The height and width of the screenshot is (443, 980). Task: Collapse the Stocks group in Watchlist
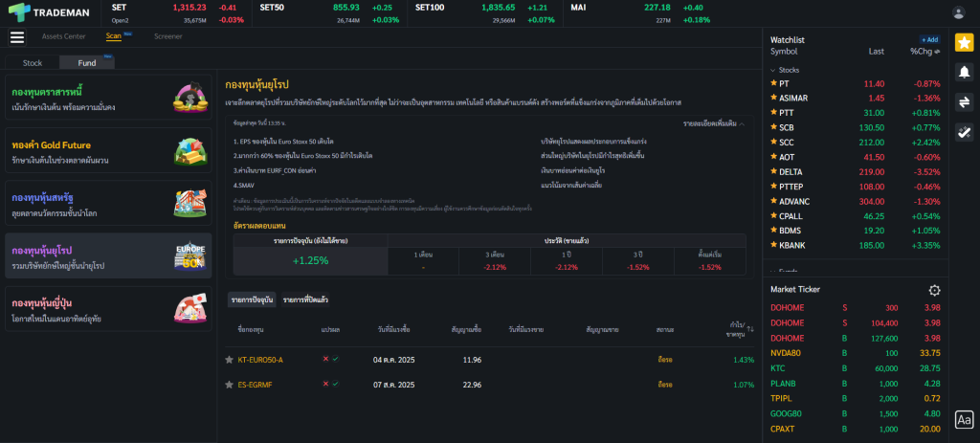point(773,70)
